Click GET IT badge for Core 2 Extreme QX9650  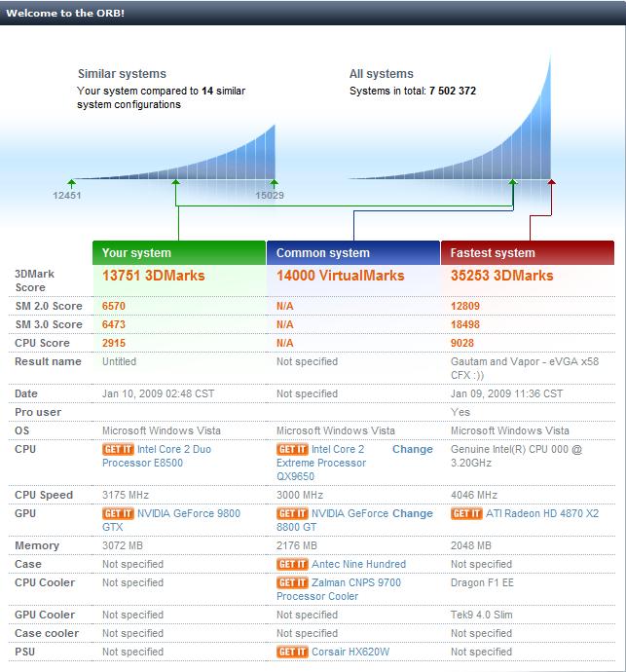(292, 449)
